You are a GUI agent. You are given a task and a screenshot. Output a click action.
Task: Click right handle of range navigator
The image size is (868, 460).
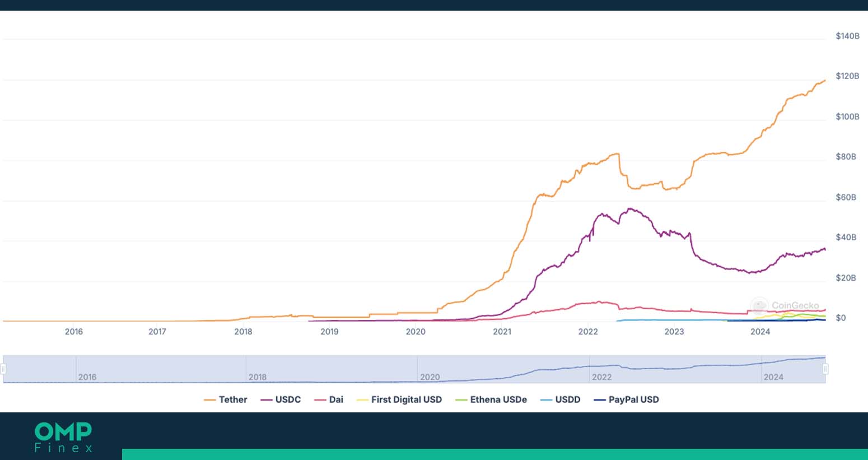coord(825,369)
